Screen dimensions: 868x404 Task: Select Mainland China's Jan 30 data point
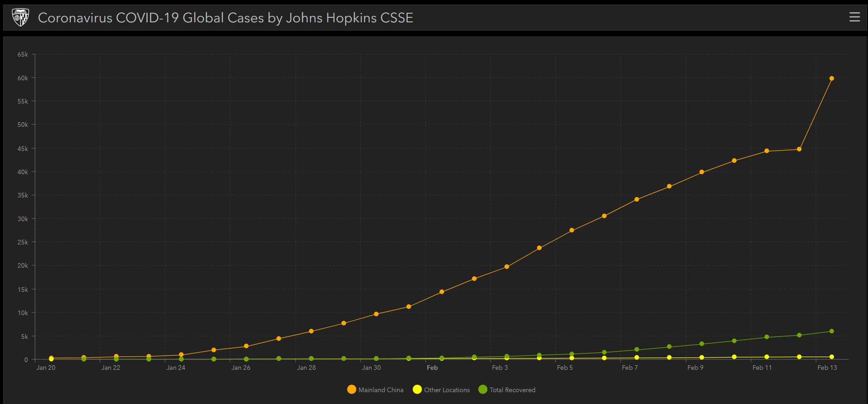(x=376, y=314)
